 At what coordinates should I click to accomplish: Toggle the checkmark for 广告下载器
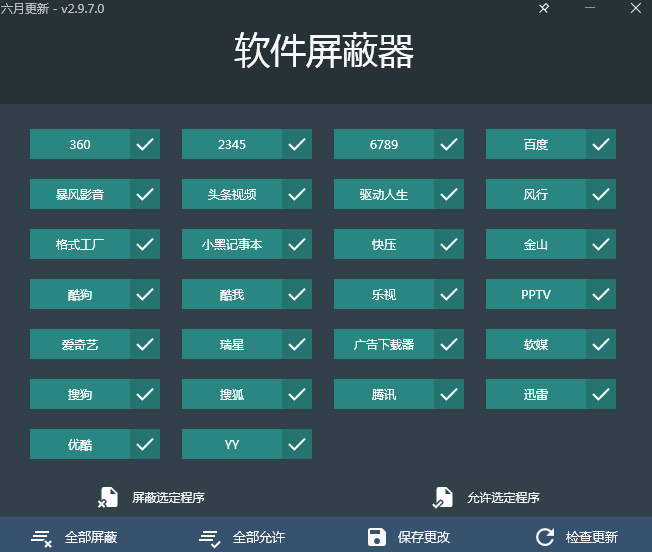[x=449, y=344]
